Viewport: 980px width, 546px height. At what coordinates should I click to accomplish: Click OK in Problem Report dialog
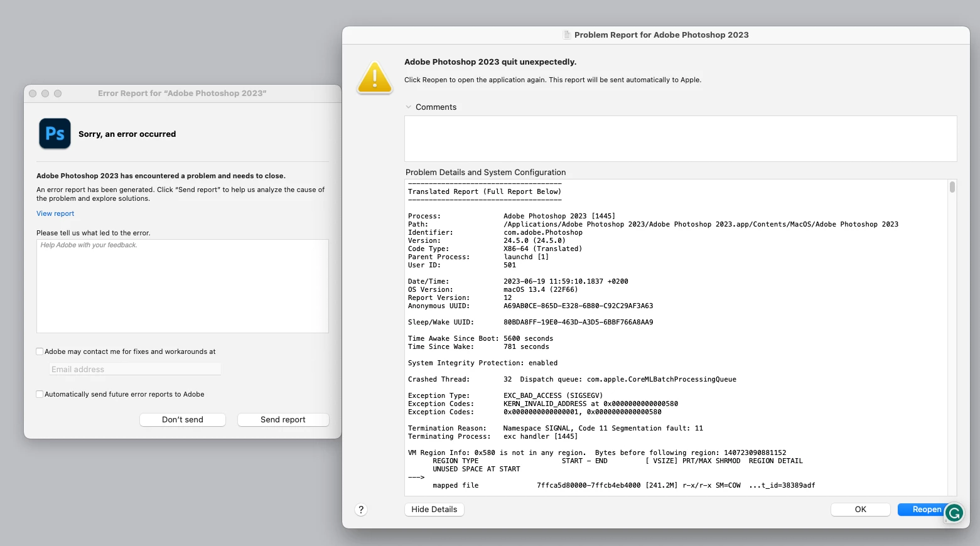(861, 510)
